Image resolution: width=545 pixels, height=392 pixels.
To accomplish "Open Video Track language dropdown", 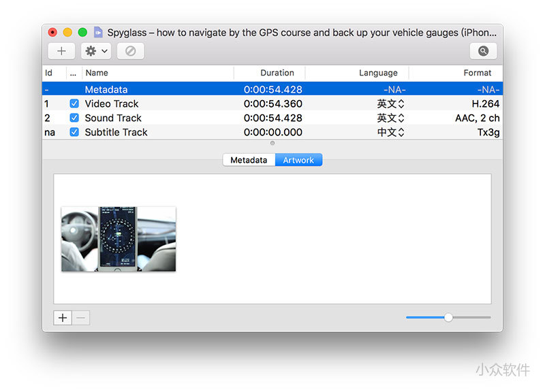I will pyautogui.click(x=391, y=104).
